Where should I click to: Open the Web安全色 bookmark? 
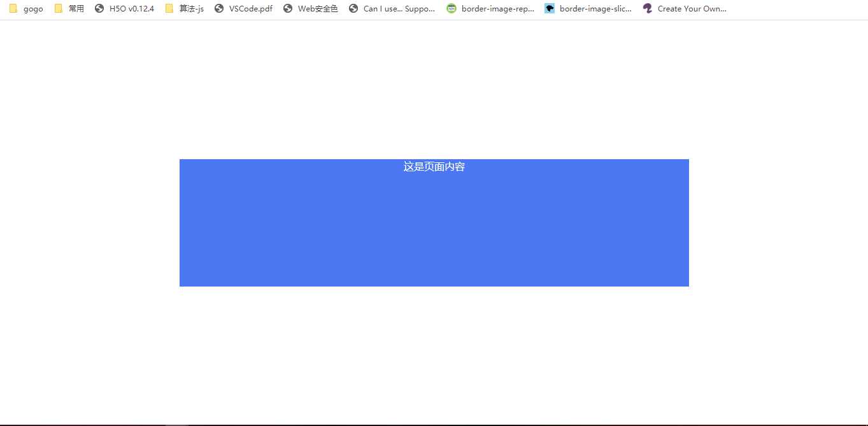(310, 9)
